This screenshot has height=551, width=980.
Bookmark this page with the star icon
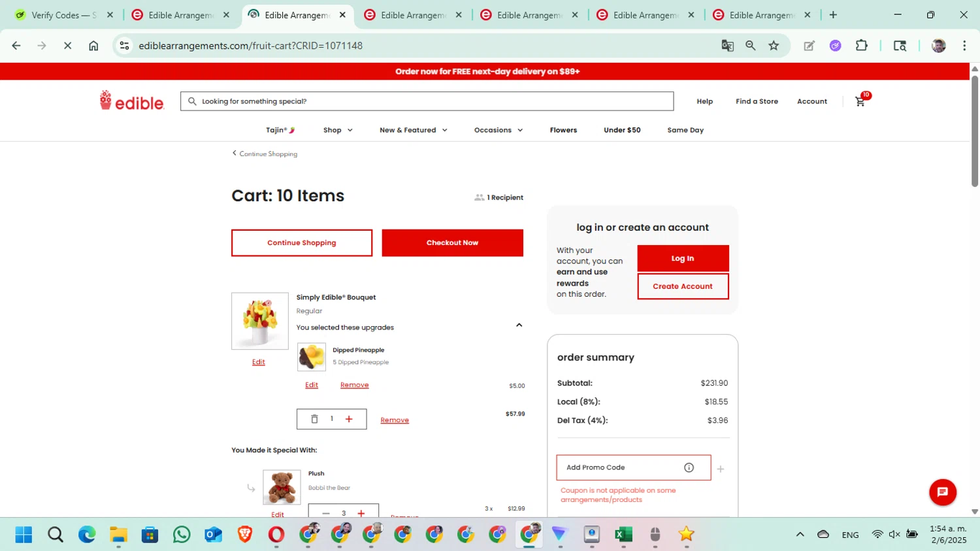[774, 46]
